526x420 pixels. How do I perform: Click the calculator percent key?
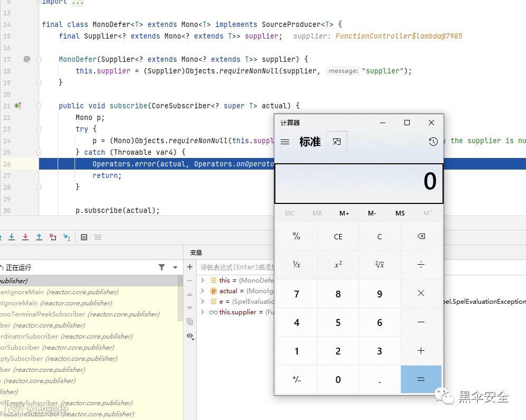point(297,237)
